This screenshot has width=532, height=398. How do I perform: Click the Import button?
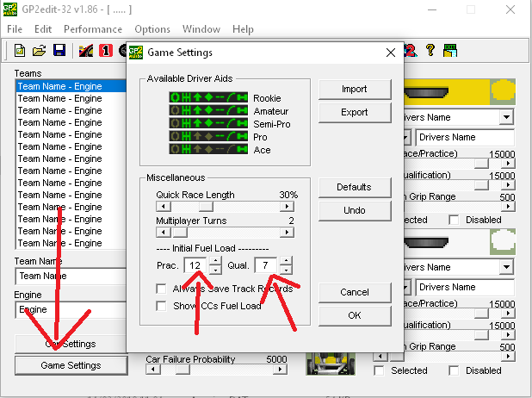point(354,89)
